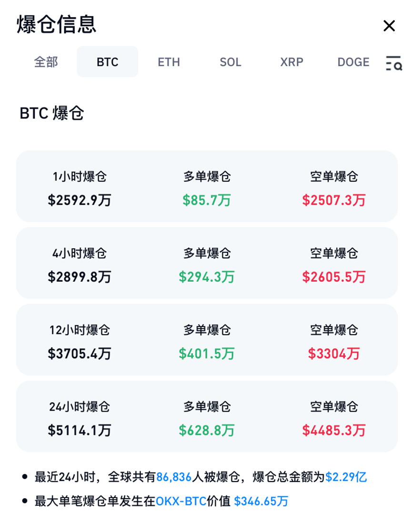Click the $346.65万 largest order value

pyautogui.click(x=261, y=501)
